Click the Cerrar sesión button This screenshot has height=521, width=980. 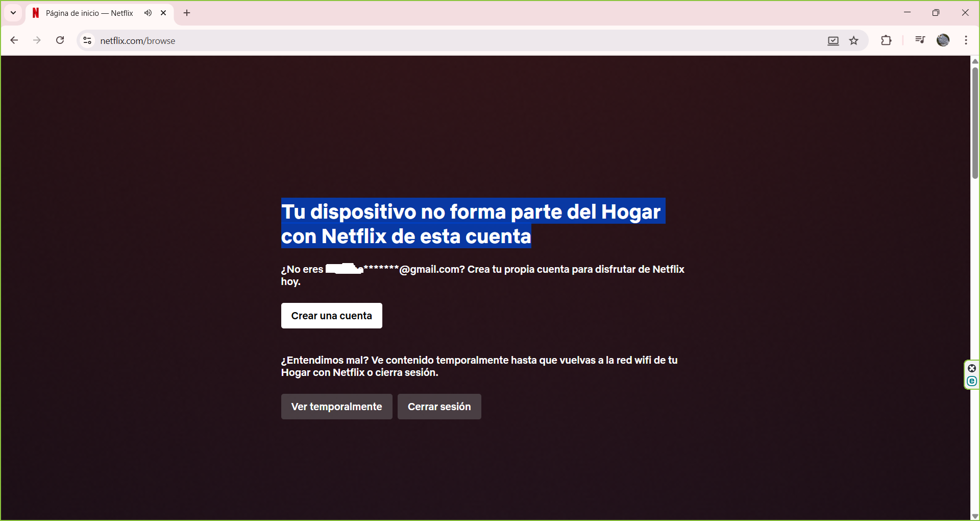point(439,407)
